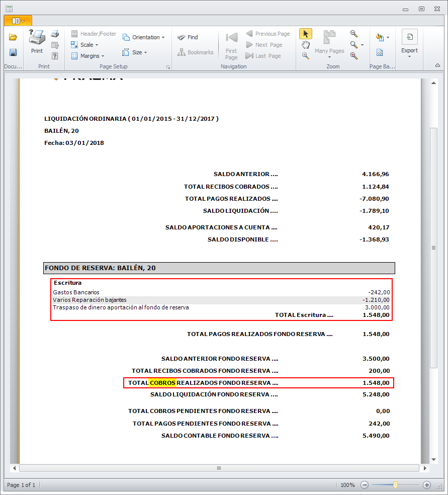Image resolution: width=448 pixels, height=495 pixels.
Task: Click the large Print button
Action: tap(37, 41)
